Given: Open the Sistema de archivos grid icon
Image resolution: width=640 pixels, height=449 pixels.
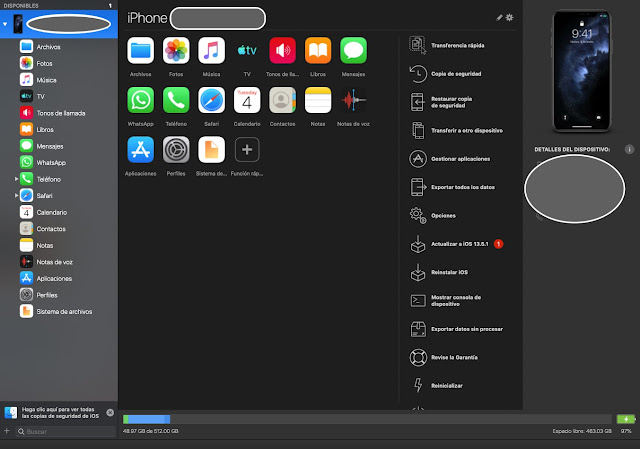Looking at the screenshot, I should (211, 149).
